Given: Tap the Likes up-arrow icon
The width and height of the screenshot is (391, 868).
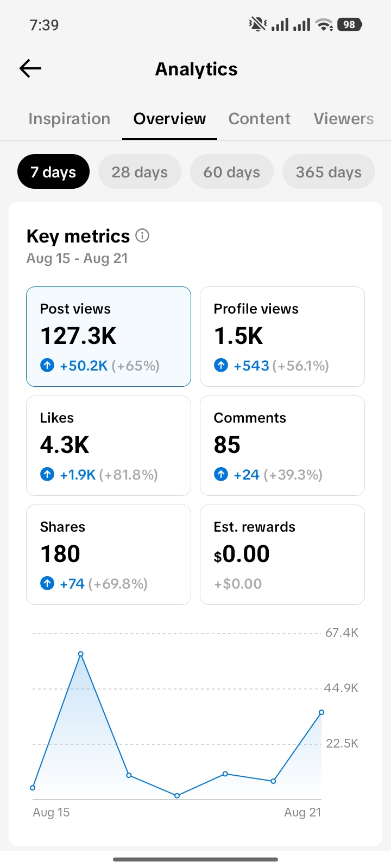Looking at the screenshot, I should [47, 474].
